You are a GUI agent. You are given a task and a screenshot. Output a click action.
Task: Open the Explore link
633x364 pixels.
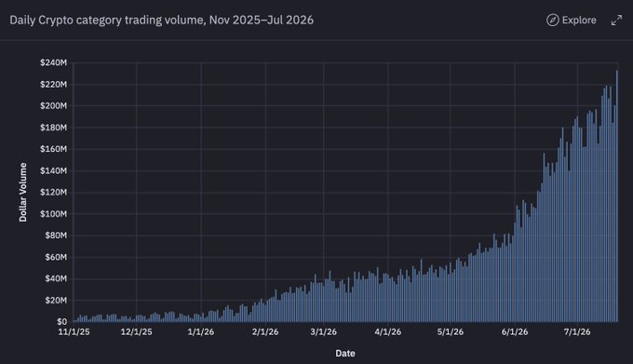point(572,20)
